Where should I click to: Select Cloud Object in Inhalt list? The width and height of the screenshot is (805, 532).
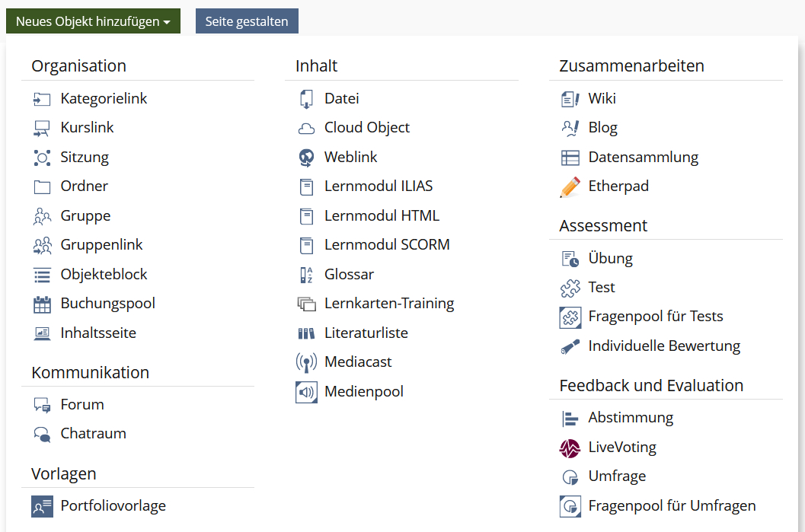click(x=366, y=128)
